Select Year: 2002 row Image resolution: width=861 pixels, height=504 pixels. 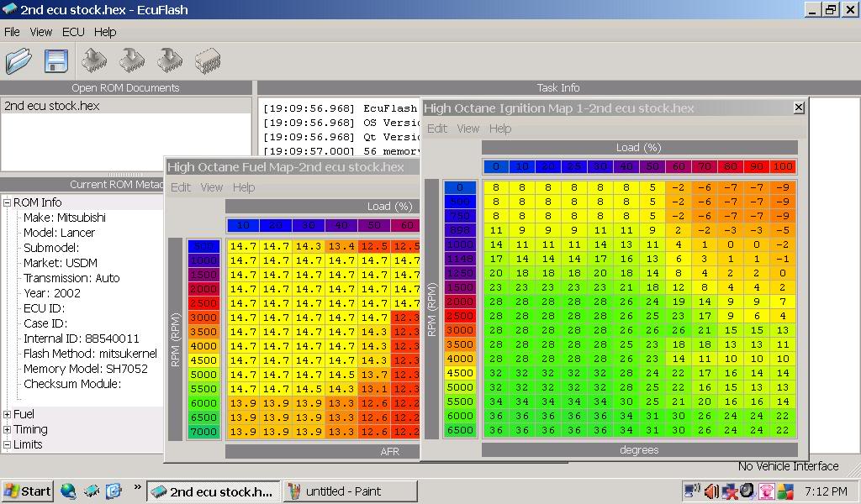pos(52,293)
